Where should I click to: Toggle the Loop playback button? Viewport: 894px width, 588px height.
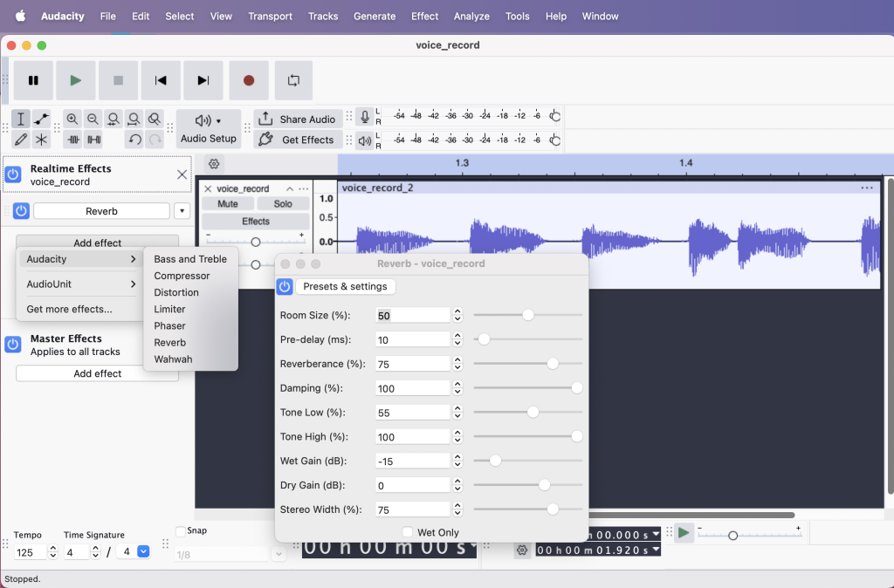(x=293, y=80)
